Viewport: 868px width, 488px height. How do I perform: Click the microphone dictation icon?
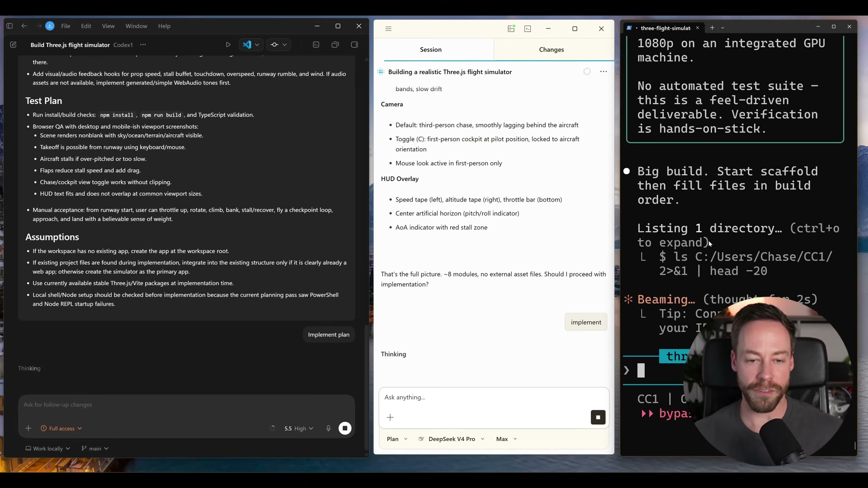click(x=328, y=428)
